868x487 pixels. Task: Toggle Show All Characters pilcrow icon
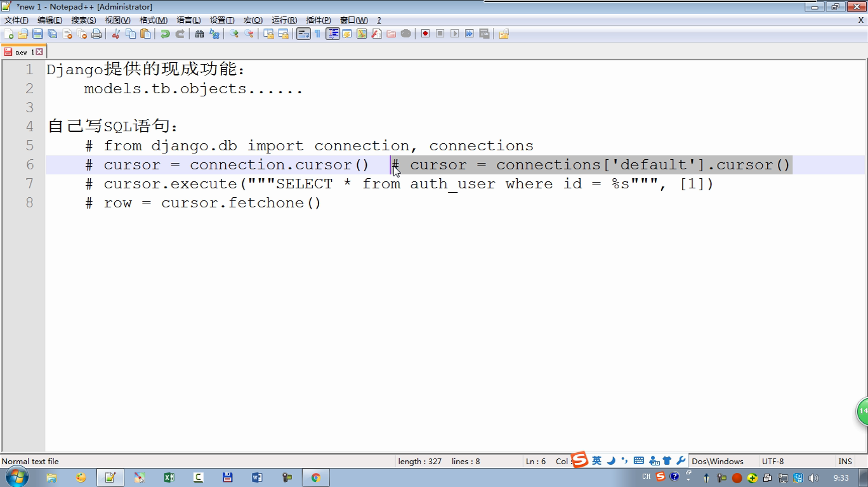click(x=317, y=34)
